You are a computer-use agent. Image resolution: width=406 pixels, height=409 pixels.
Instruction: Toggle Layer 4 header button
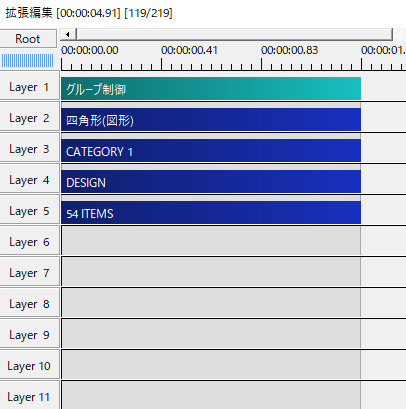pos(29,180)
